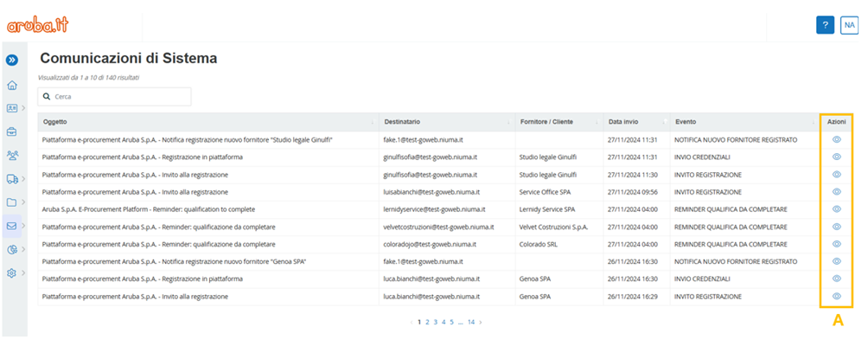Open the NA user profile button
Image resolution: width=868 pixels, height=346 pixels.
(x=849, y=25)
